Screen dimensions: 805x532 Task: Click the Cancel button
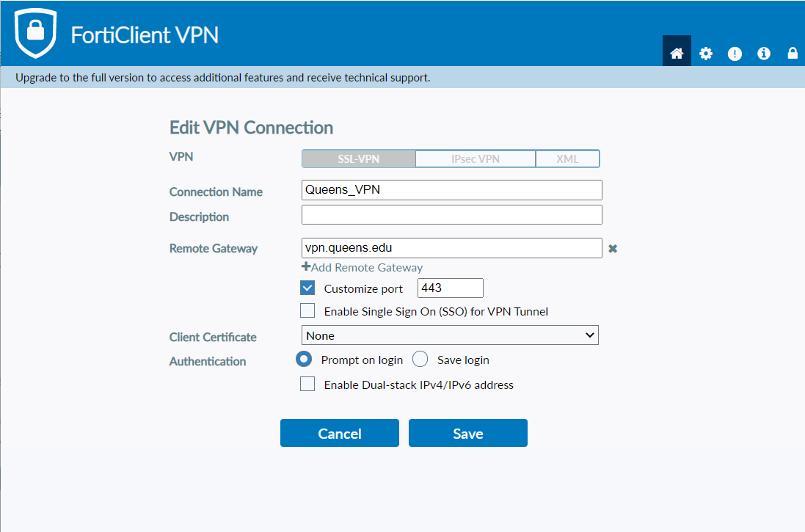click(339, 433)
